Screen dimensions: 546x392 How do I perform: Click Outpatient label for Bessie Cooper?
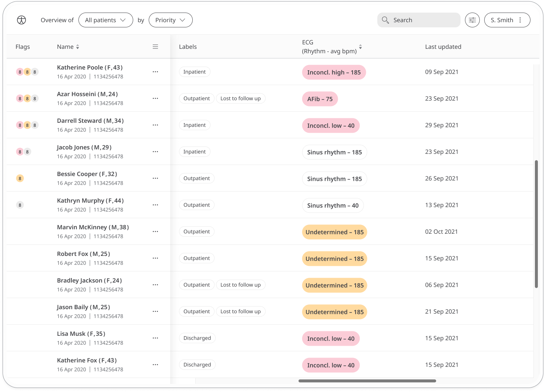click(x=197, y=178)
